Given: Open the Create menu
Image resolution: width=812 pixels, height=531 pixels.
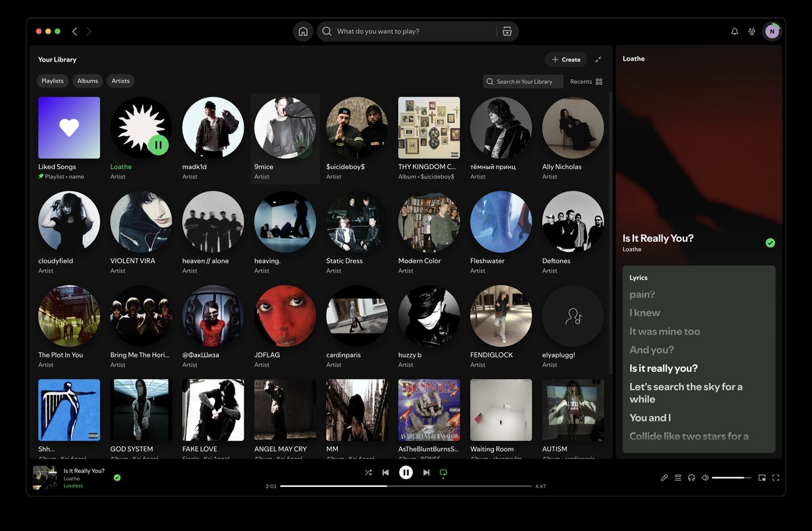Looking at the screenshot, I should click(566, 60).
